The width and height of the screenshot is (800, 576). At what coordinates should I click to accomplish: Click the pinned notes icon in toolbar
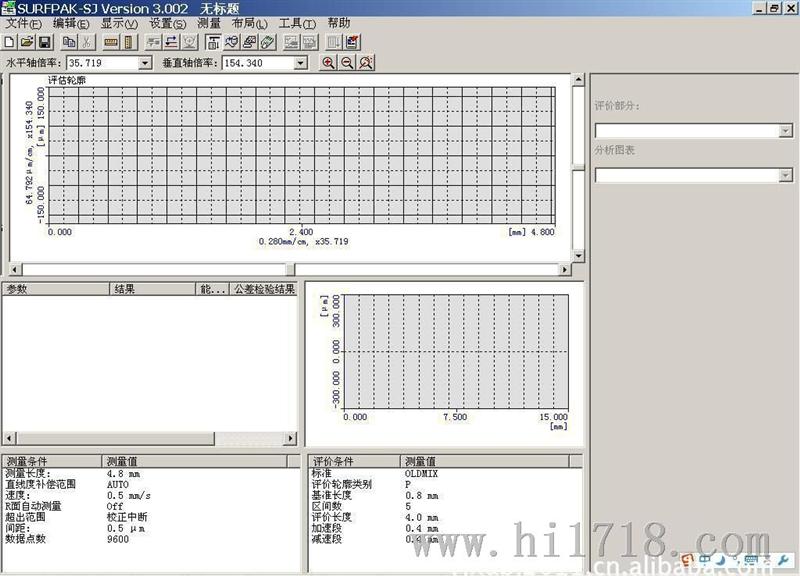352,42
